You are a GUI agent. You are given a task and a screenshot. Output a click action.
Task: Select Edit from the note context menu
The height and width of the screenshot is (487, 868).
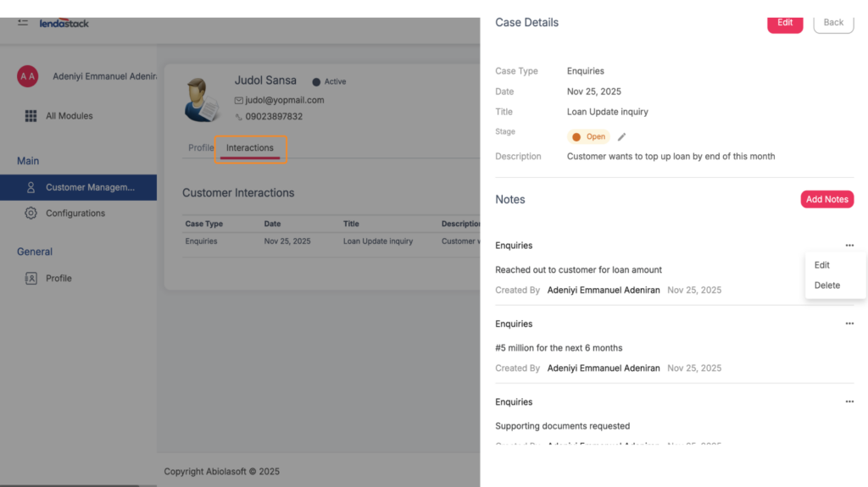pyautogui.click(x=822, y=265)
